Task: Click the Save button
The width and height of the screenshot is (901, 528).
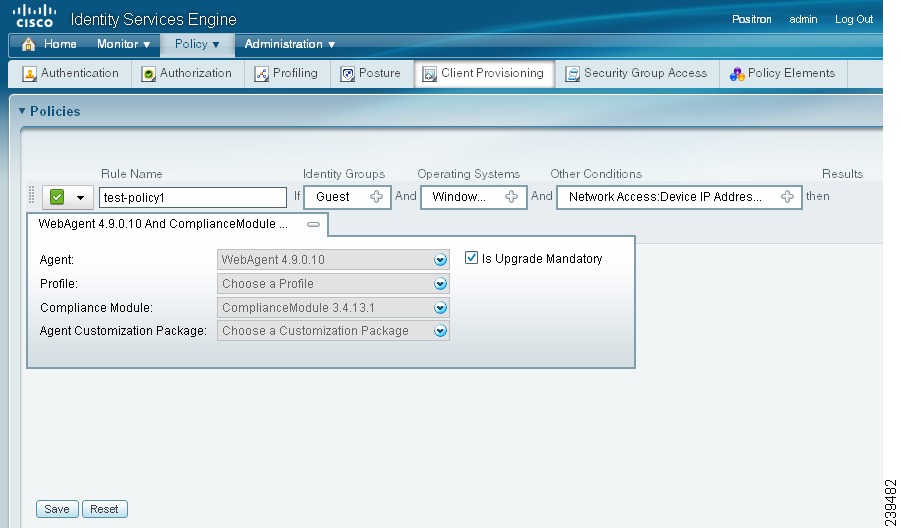Action: click(x=57, y=509)
